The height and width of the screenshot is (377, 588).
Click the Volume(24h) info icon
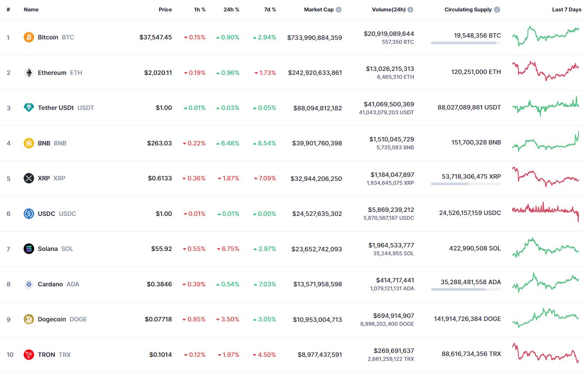[x=410, y=10]
